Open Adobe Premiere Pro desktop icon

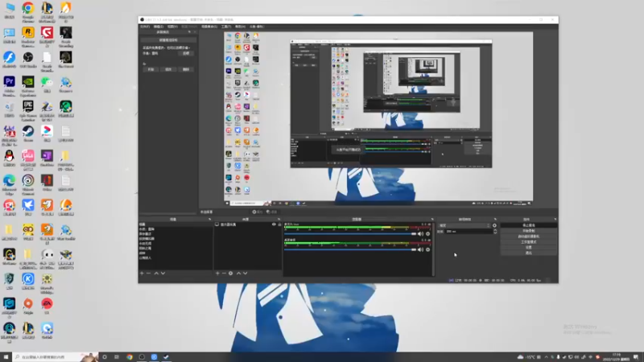pos(9,85)
